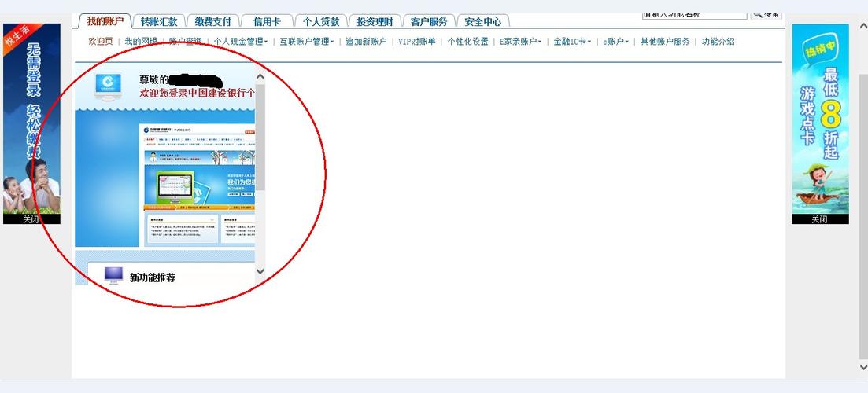Click the welcome frame scrollbar thumb
The width and height of the screenshot is (868, 393).
(260, 137)
